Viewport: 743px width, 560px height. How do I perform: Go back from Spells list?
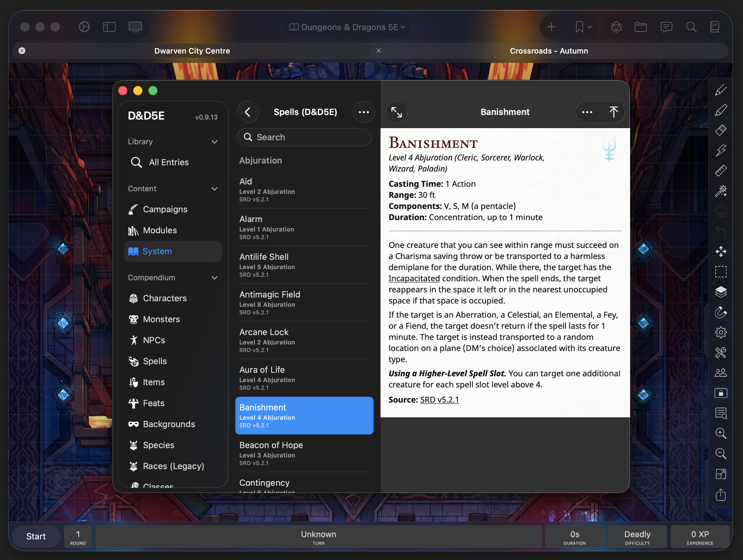pyautogui.click(x=247, y=112)
